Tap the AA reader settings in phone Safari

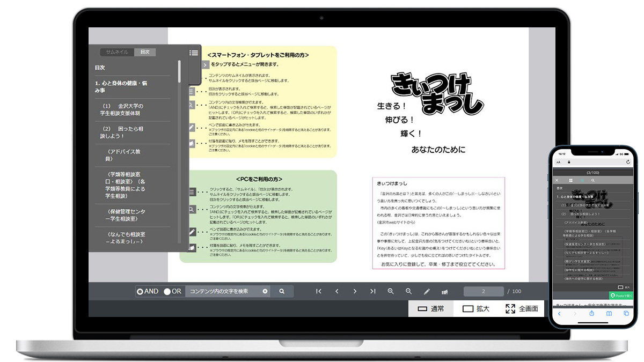[x=558, y=161]
